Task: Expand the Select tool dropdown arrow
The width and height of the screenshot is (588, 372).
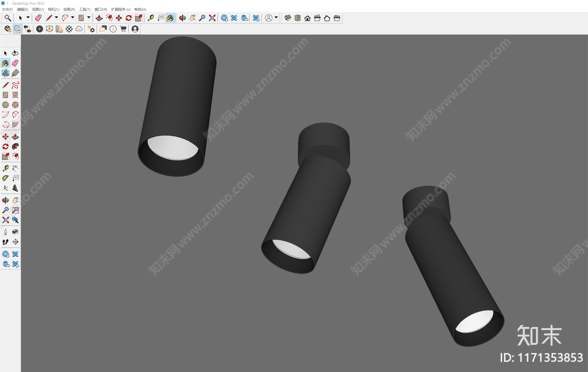Action: [28, 18]
